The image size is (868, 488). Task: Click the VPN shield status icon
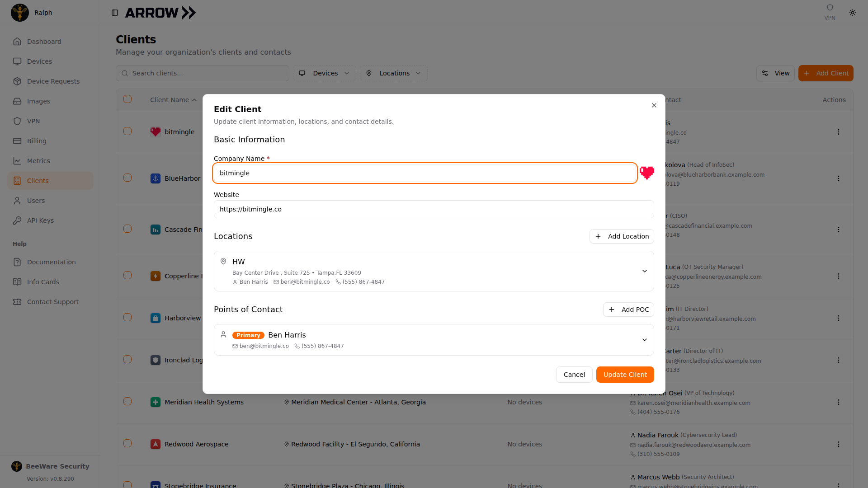point(830,8)
